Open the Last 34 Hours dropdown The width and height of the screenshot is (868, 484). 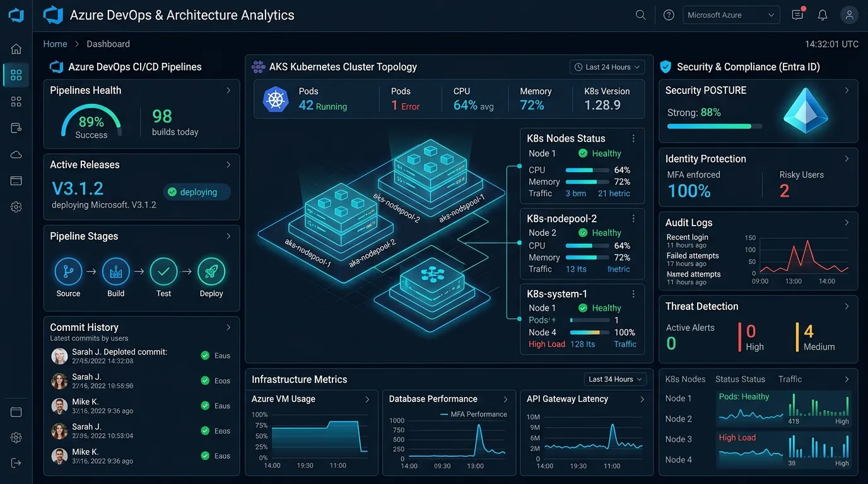tap(614, 379)
